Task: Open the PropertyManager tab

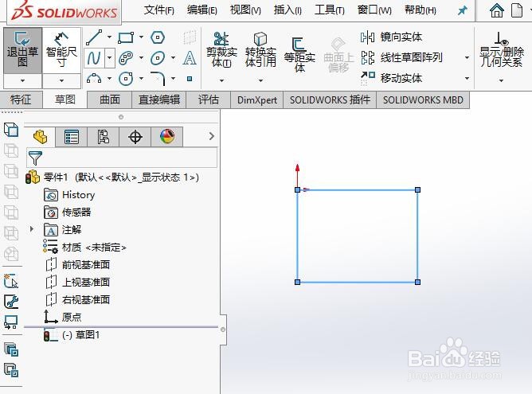Action: tap(71, 137)
